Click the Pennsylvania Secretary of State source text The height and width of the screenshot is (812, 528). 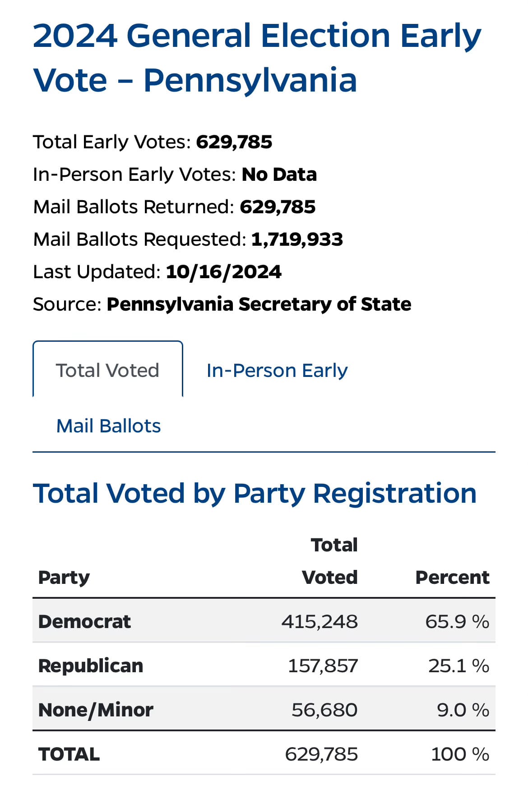click(259, 304)
